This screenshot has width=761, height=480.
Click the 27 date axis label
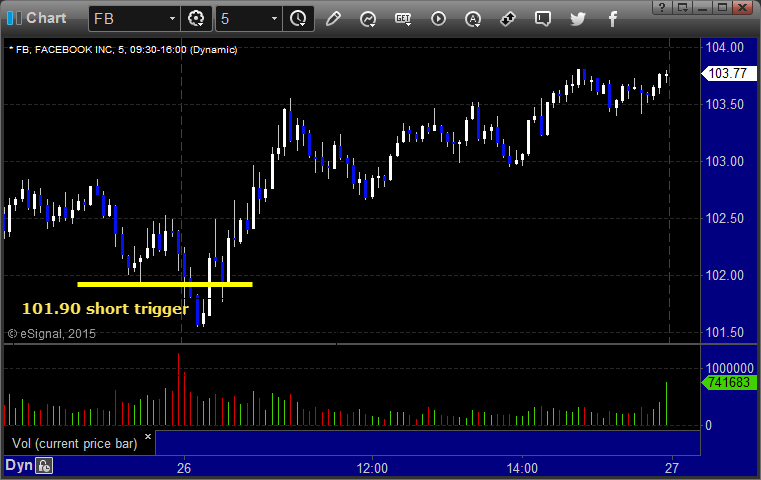pos(672,468)
